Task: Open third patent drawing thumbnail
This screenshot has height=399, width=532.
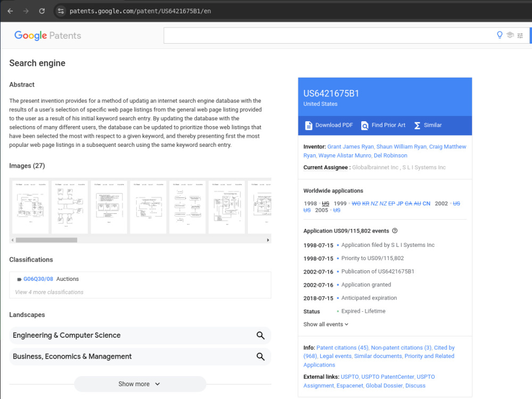Action: [109, 207]
